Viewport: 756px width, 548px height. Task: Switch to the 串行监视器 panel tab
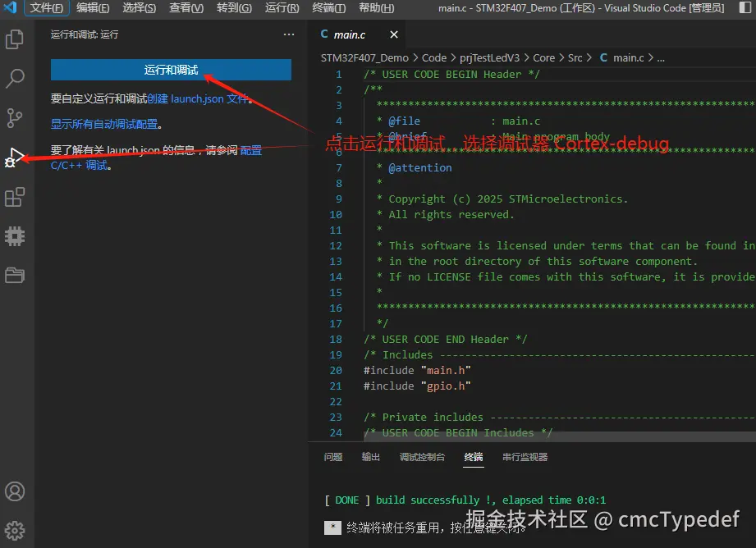525,457
